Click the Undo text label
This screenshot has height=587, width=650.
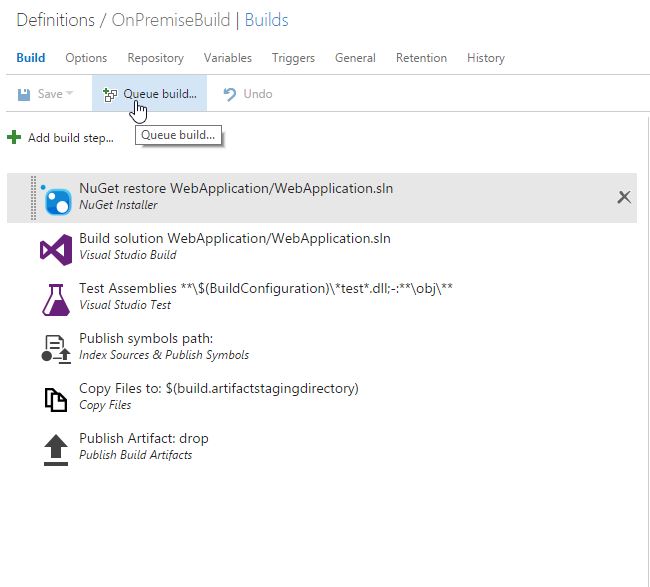(x=258, y=94)
